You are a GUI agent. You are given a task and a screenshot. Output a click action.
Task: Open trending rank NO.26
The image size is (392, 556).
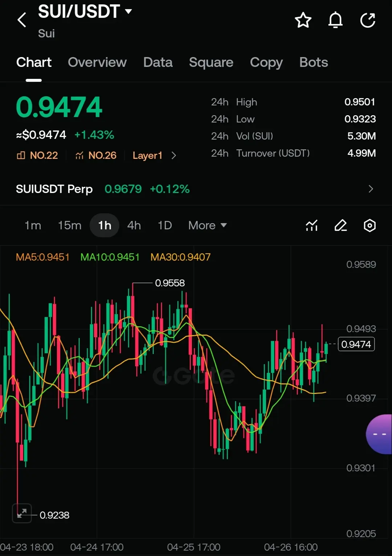pos(96,156)
